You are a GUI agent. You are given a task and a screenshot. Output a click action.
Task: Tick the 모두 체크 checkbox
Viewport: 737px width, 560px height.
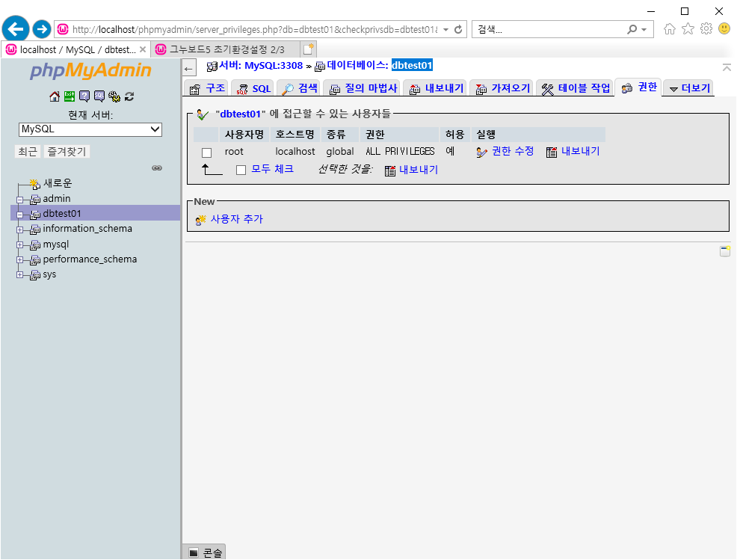pyautogui.click(x=241, y=170)
